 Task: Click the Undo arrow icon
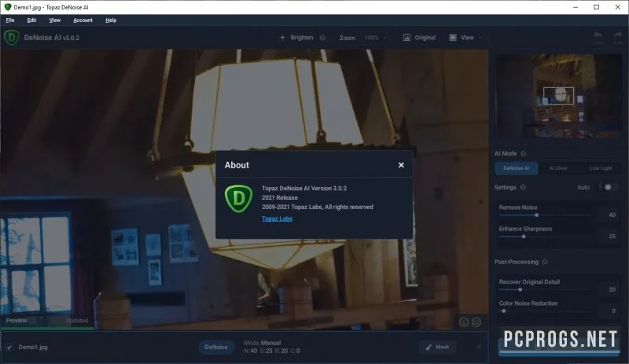tap(598, 37)
